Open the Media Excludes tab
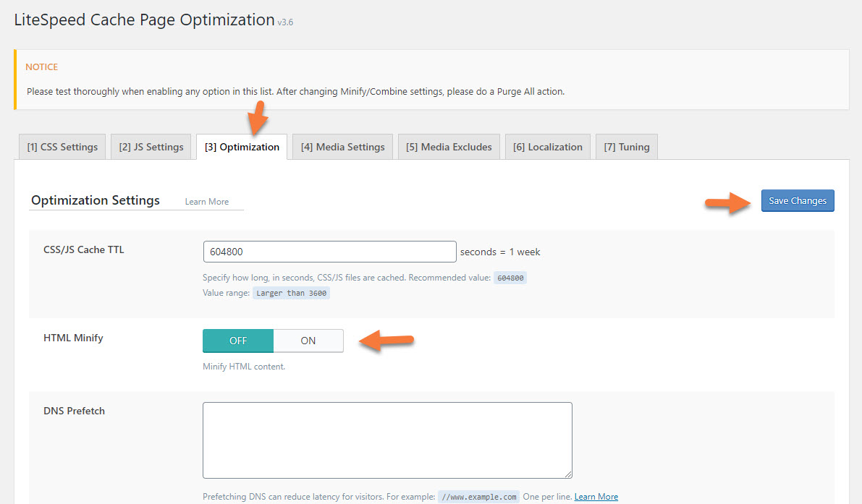 (x=448, y=146)
